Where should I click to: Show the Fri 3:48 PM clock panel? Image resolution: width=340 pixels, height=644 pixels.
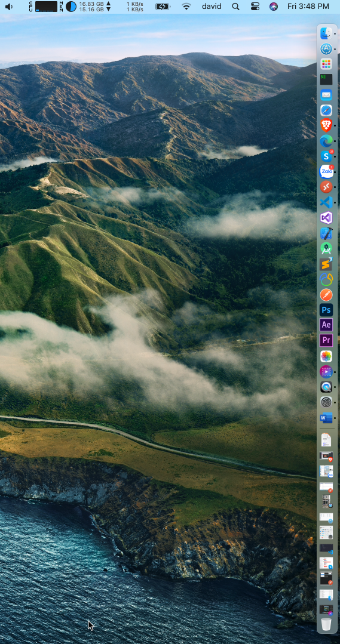pos(308,7)
